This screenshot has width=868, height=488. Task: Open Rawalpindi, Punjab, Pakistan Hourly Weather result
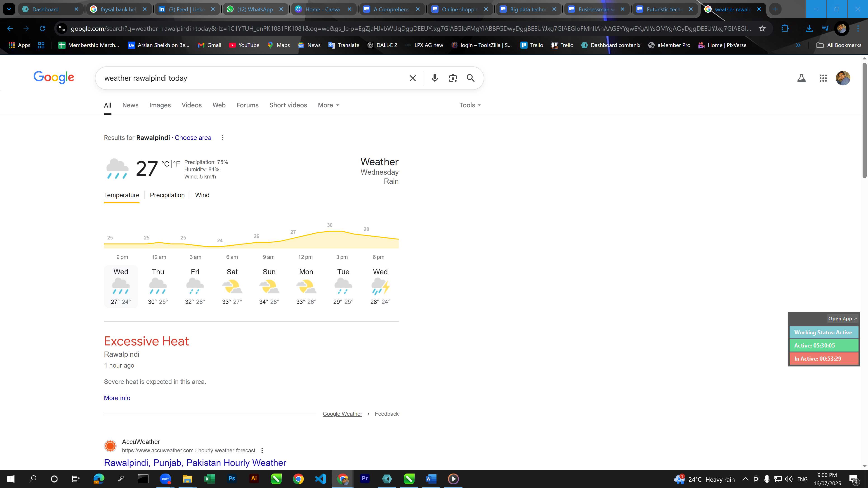[195, 463]
